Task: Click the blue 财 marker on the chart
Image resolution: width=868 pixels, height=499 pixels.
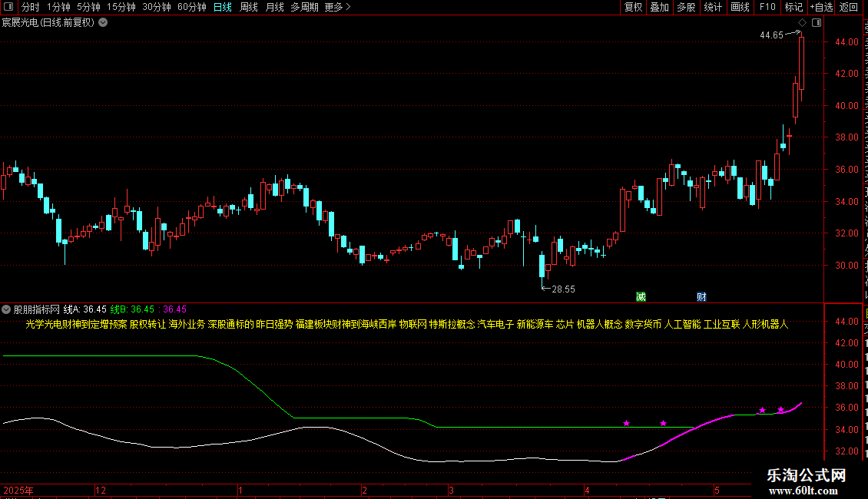Action: point(701,296)
